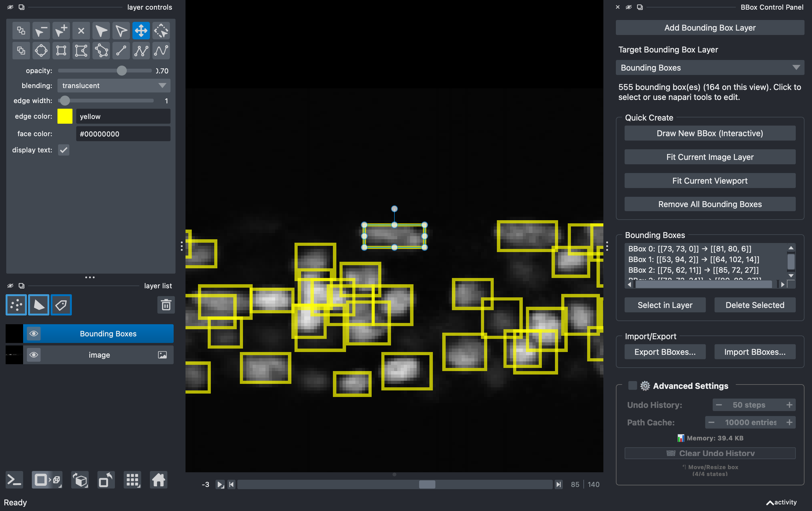Select the add polygon tool

(x=81, y=51)
